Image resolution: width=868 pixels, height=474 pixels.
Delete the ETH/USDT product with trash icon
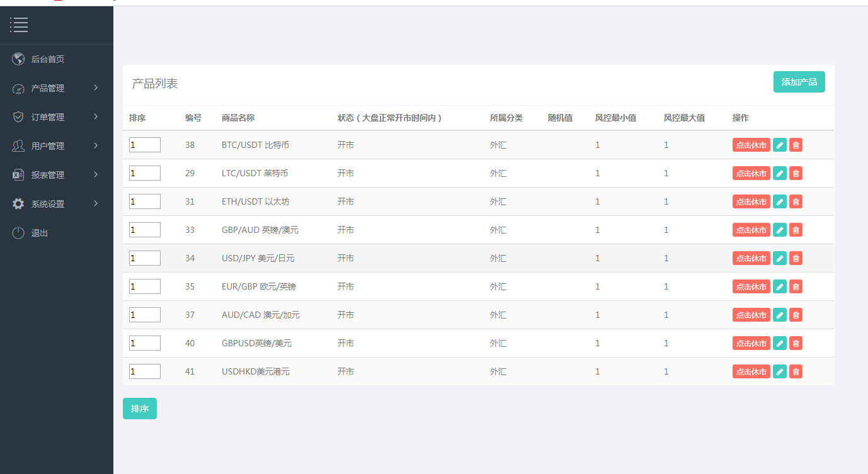tap(796, 201)
